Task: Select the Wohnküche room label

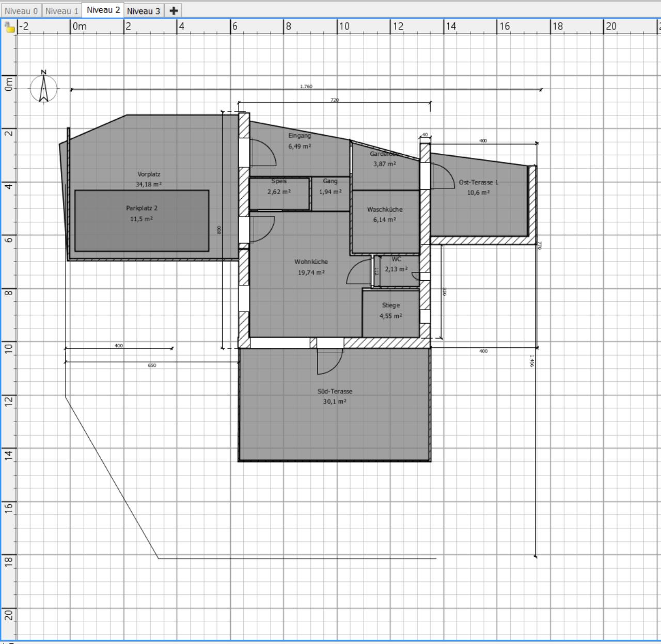Action: tap(311, 262)
